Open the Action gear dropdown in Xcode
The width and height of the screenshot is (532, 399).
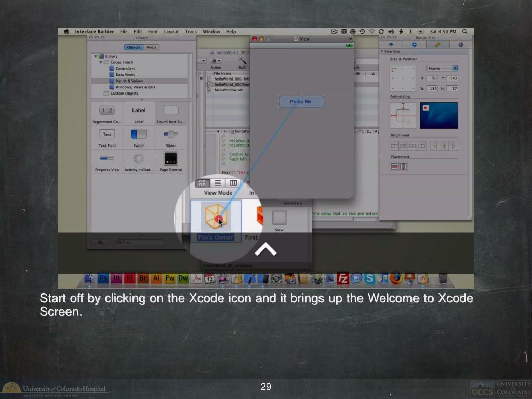click(x=216, y=61)
